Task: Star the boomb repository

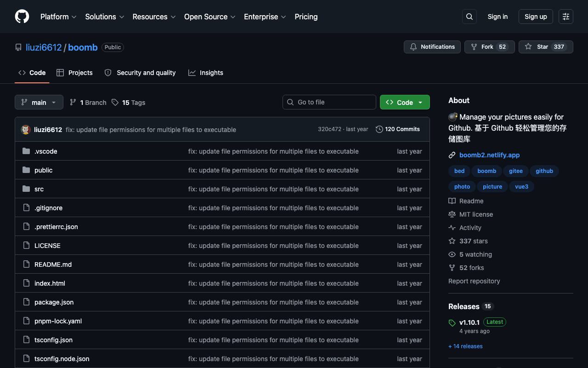Action: pos(546,47)
